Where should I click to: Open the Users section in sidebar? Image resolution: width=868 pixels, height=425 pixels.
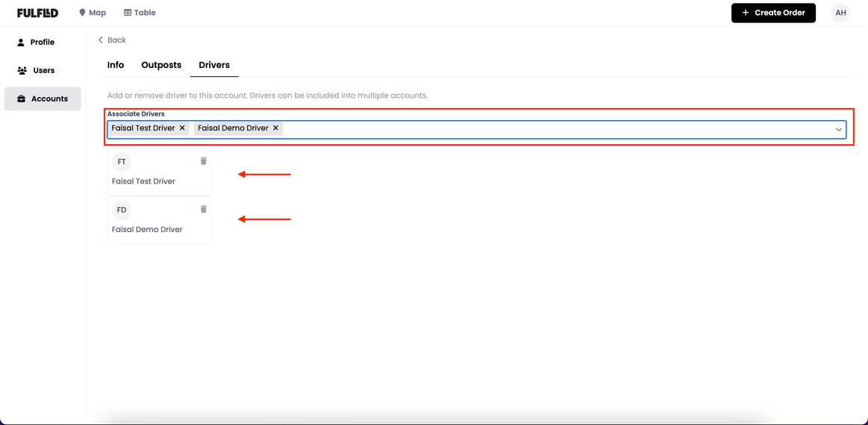[43, 71]
